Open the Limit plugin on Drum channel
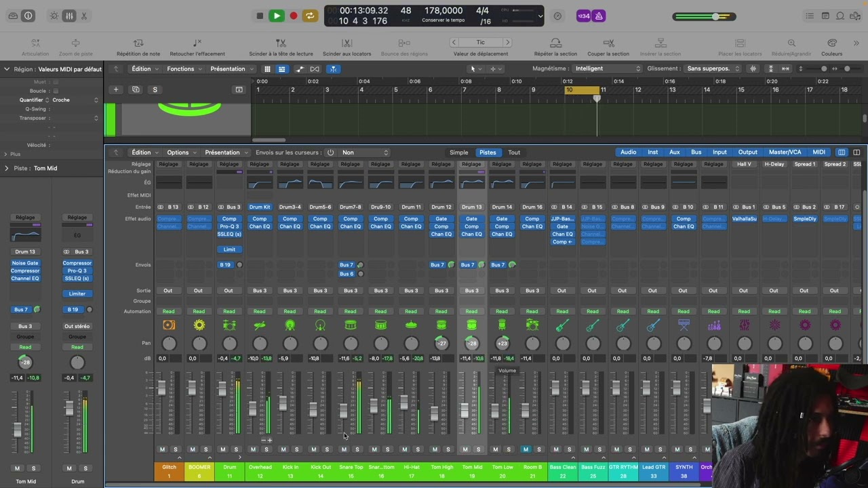The width and height of the screenshot is (868, 488). pyautogui.click(x=229, y=249)
